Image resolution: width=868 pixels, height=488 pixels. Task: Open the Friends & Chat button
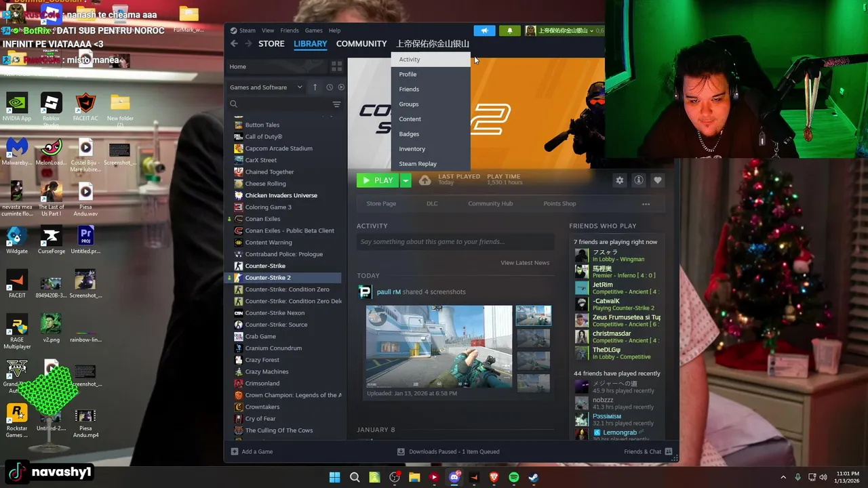point(648,451)
